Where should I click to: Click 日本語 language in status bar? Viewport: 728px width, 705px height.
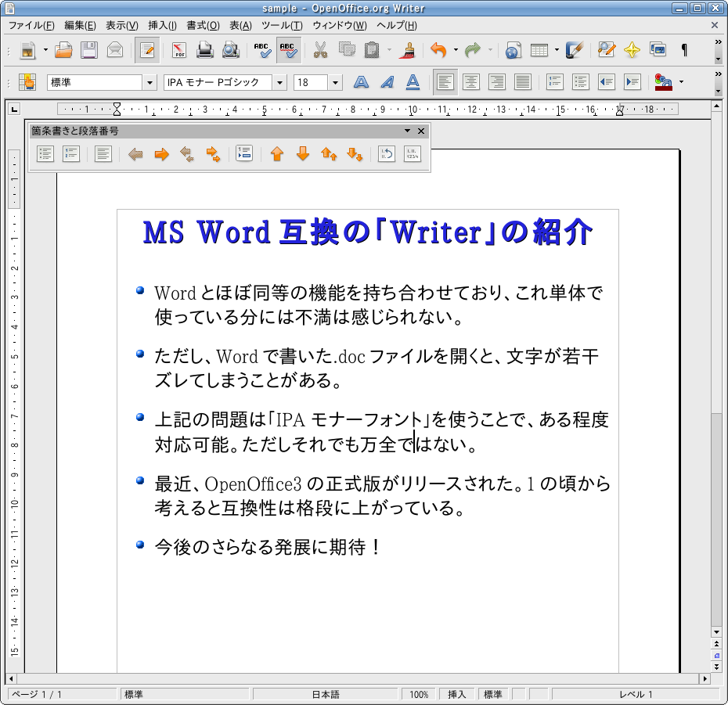325,694
